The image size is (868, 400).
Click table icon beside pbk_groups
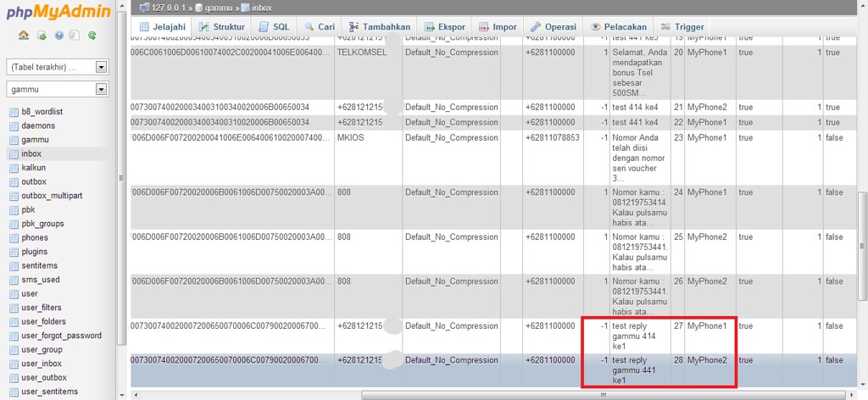pyautogui.click(x=14, y=224)
